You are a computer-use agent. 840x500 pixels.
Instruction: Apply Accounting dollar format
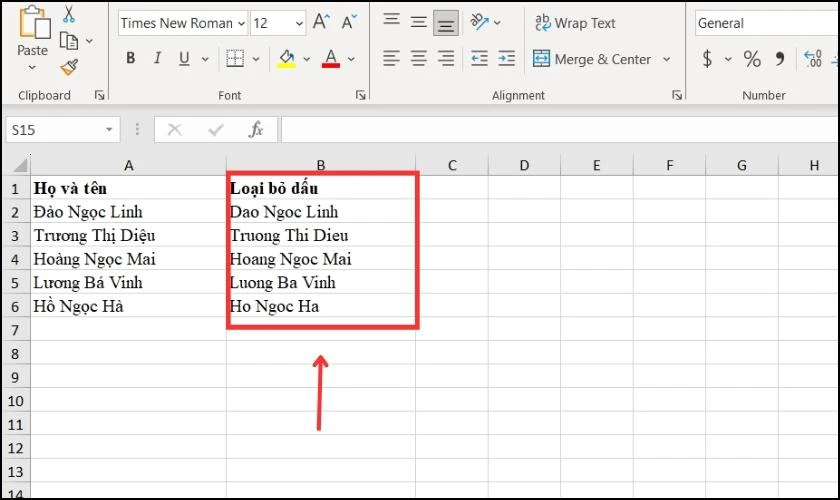(707, 58)
